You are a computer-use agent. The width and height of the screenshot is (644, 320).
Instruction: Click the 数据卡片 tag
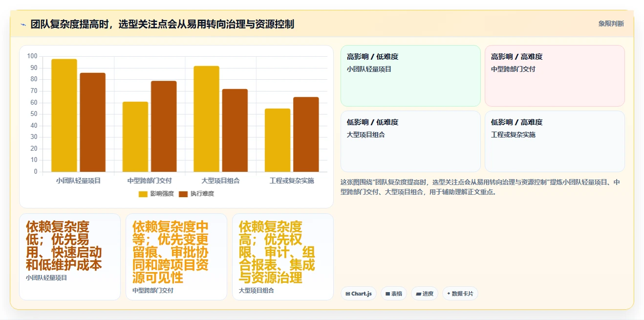pos(460,294)
